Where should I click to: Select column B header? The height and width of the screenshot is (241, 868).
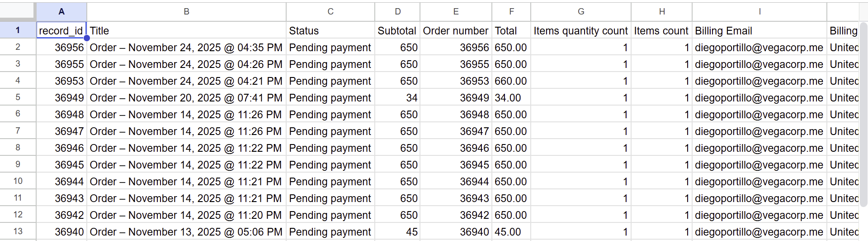(186, 11)
